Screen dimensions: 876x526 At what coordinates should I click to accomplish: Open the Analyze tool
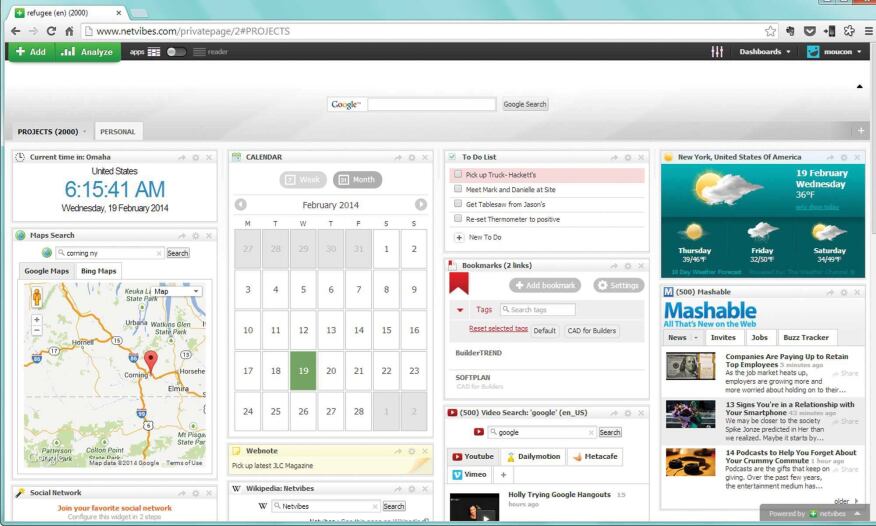88,52
